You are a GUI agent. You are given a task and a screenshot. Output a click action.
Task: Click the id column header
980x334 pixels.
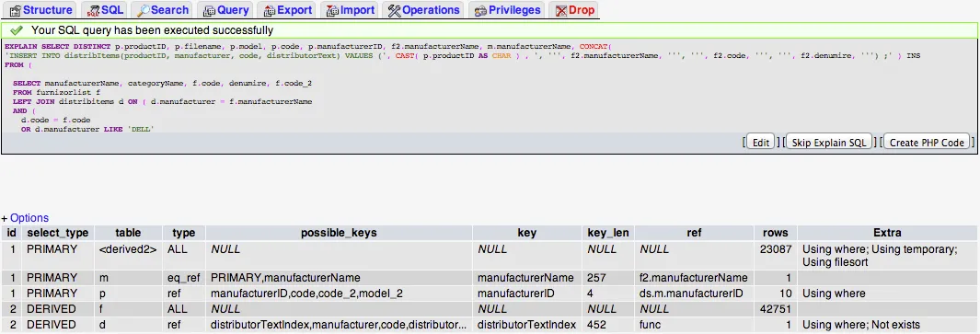[11, 233]
